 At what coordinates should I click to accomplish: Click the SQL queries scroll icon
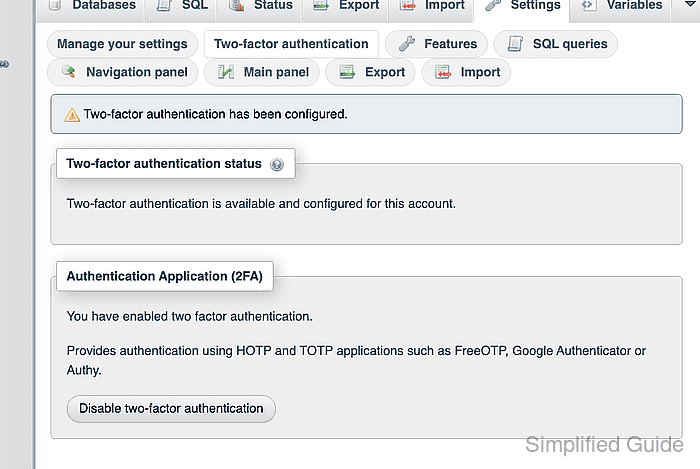click(515, 44)
